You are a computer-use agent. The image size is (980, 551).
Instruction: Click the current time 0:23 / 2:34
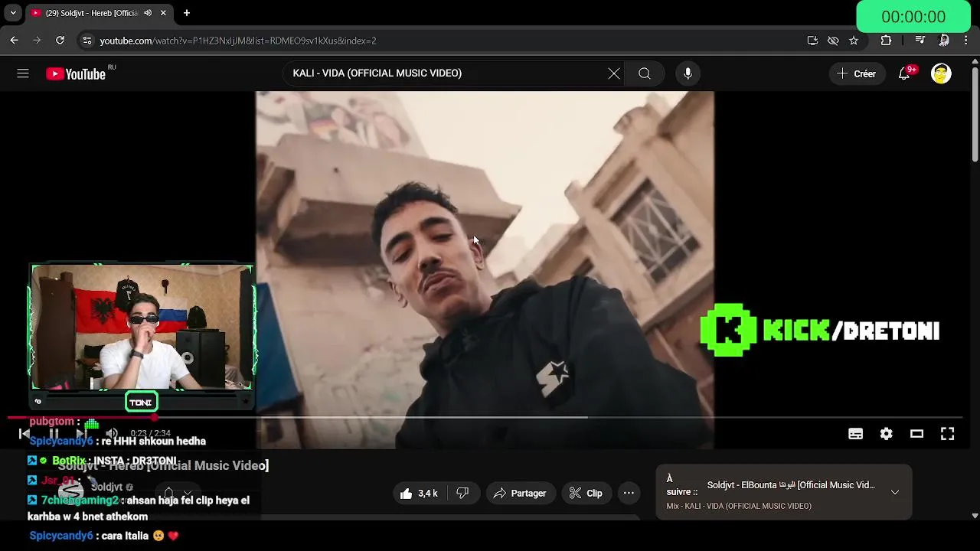[150, 434]
